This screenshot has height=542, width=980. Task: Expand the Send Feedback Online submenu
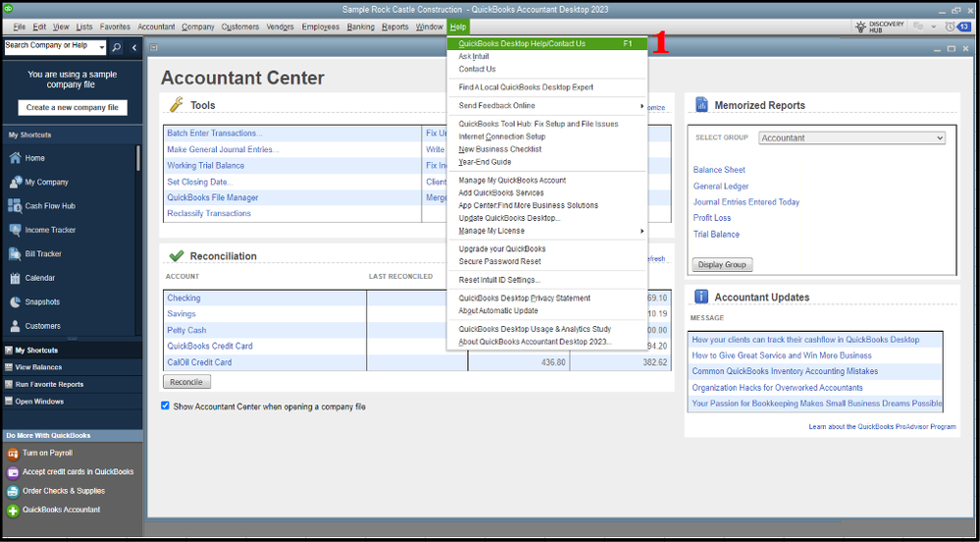(x=547, y=105)
